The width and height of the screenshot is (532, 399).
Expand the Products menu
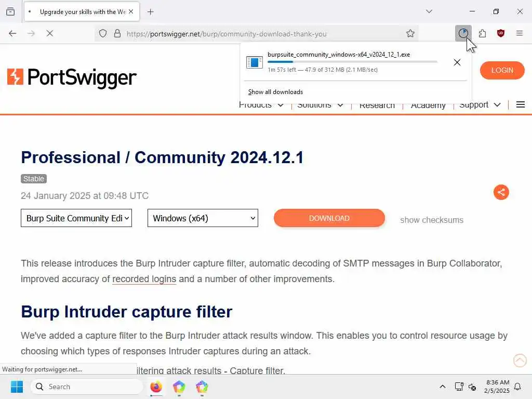click(261, 105)
